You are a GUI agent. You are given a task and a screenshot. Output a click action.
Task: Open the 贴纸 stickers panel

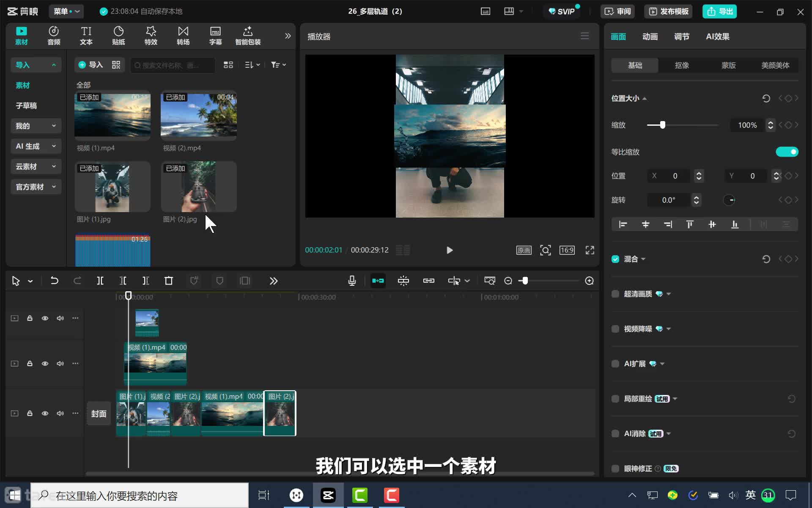coord(118,36)
